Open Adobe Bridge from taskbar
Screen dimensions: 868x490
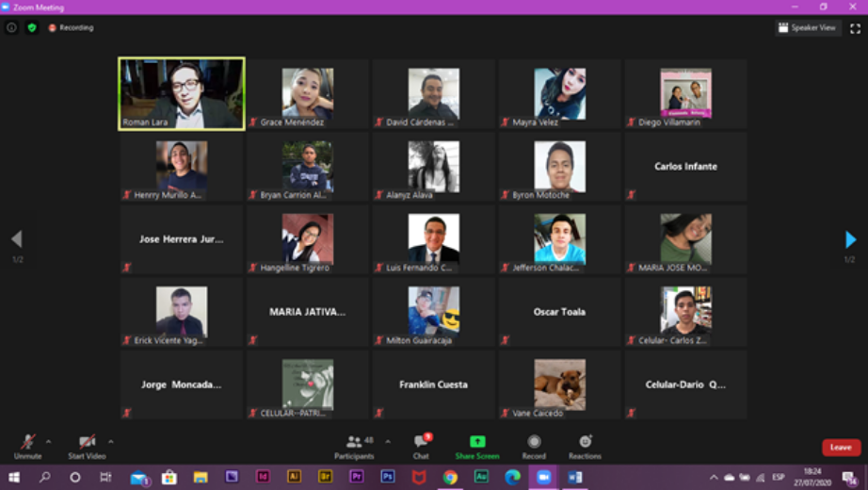pos(325,477)
